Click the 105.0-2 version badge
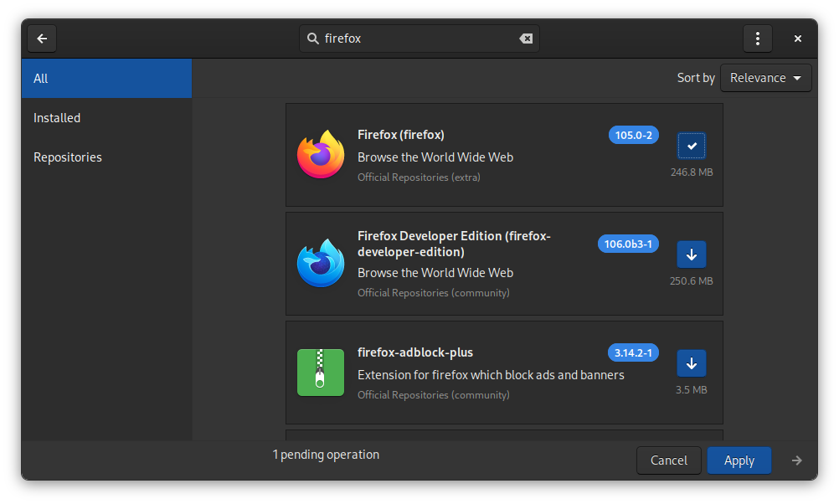The width and height of the screenshot is (839, 504). click(634, 134)
